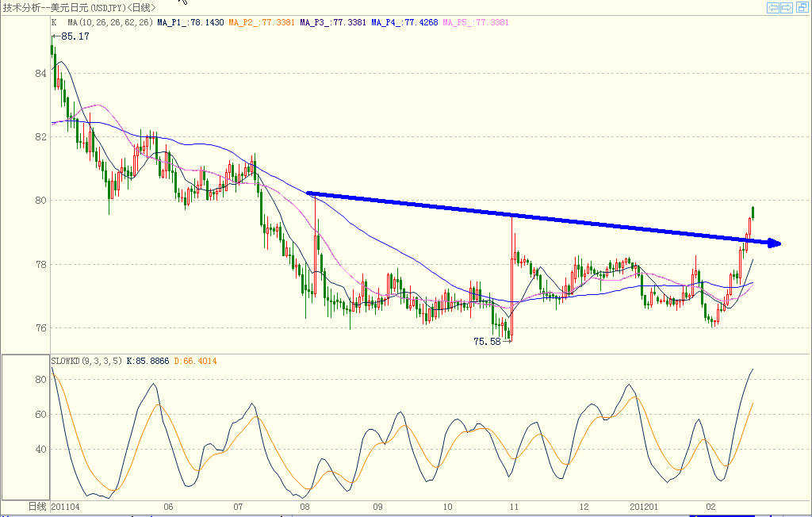The height and width of the screenshot is (517, 812).
Task: Click the K:85.8866 stochastic value
Action: coord(147,361)
